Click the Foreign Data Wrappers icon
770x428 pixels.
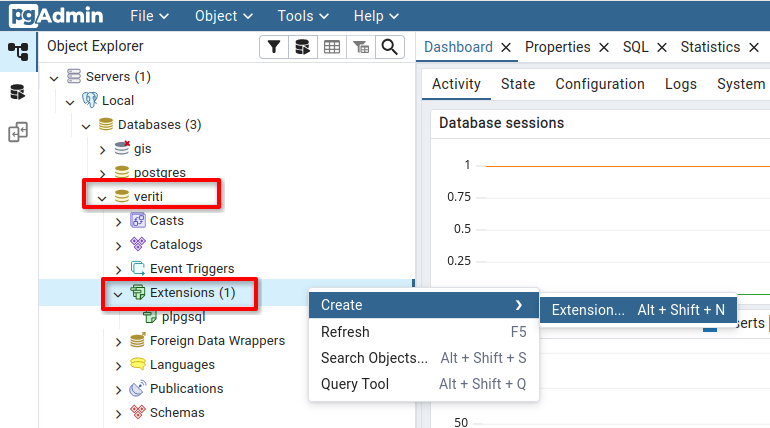pos(138,340)
